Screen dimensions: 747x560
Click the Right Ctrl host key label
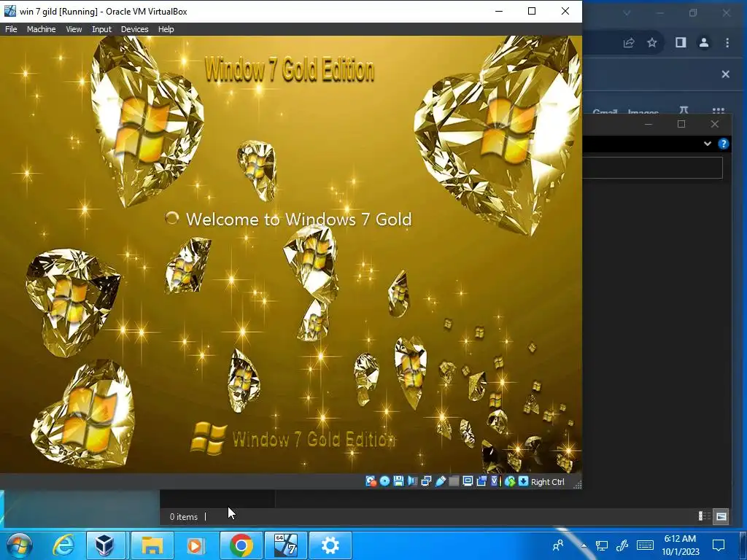pyautogui.click(x=547, y=482)
